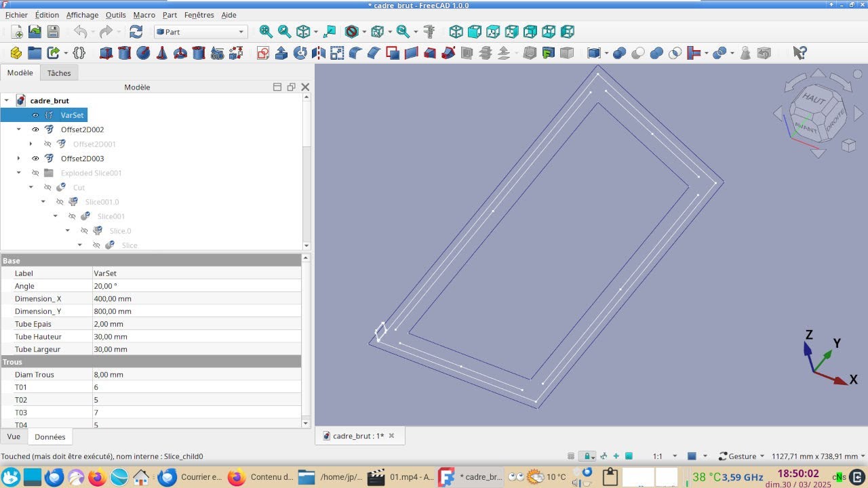This screenshot has height=488, width=868.
Task: Create a new document
Action: [x=16, y=32]
